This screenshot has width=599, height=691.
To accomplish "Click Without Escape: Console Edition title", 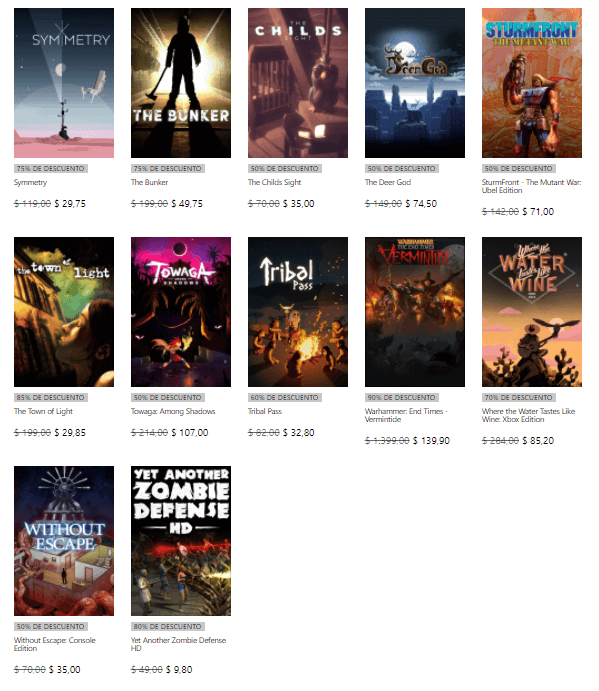I will pos(55,644).
